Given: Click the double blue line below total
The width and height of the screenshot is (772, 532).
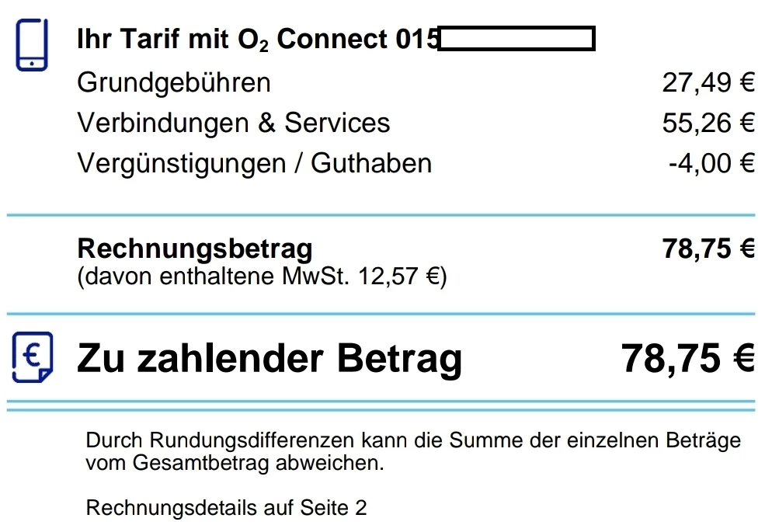Looking at the screenshot, I should pos(381,405).
